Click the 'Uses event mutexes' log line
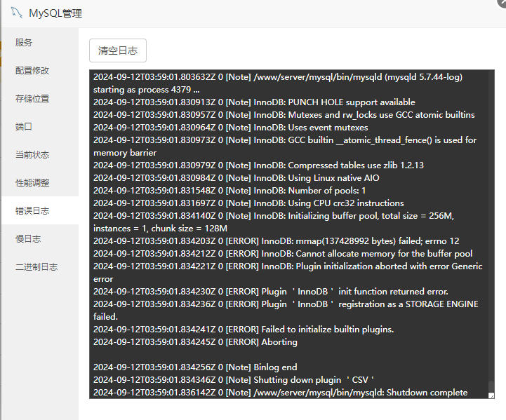 pyautogui.click(x=231, y=128)
